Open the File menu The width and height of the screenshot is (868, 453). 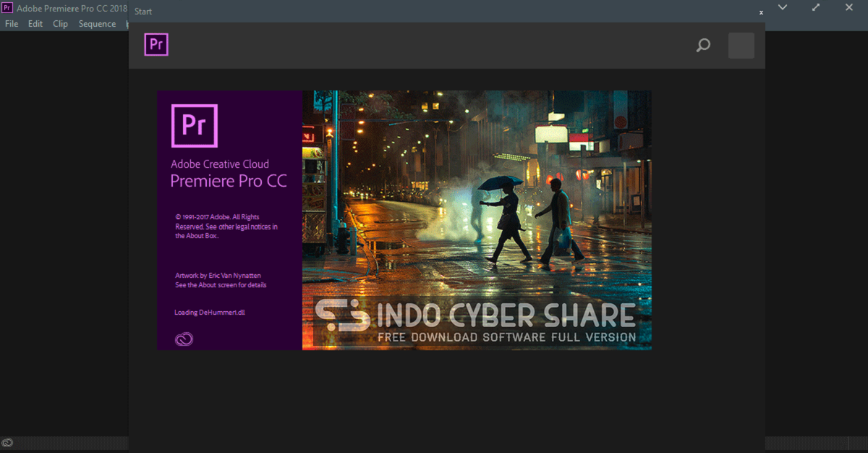click(12, 24)
